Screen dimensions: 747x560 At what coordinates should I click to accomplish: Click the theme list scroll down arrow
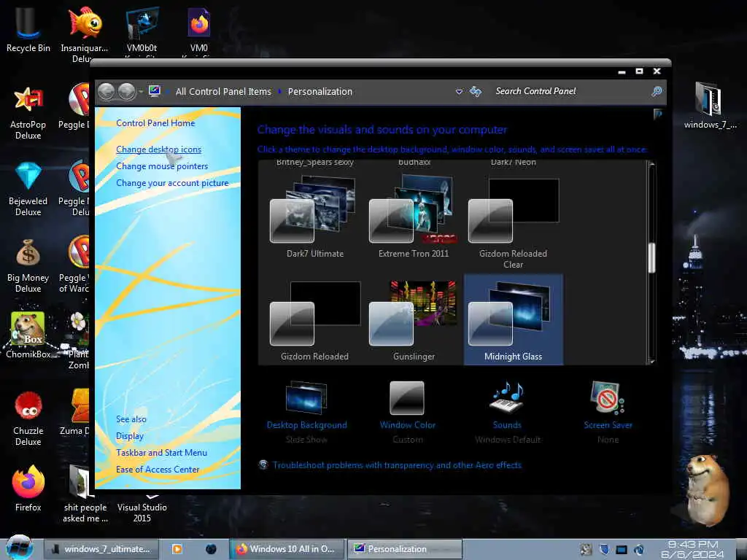pos(651,362)
